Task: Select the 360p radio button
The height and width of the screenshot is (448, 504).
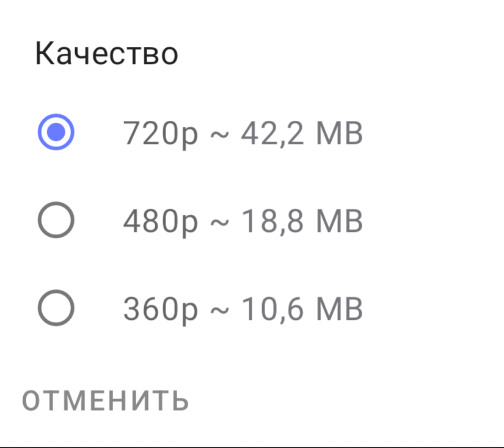Action: (56, 308)
